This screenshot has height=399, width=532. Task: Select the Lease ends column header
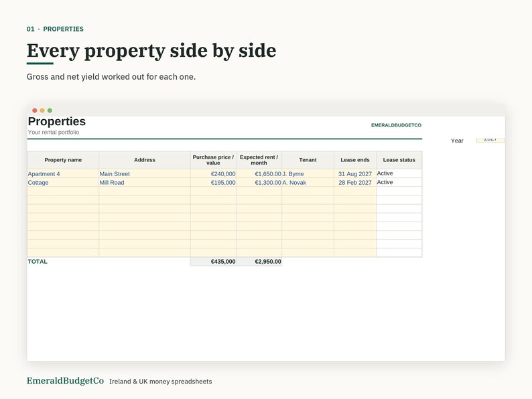click(355, 160)
